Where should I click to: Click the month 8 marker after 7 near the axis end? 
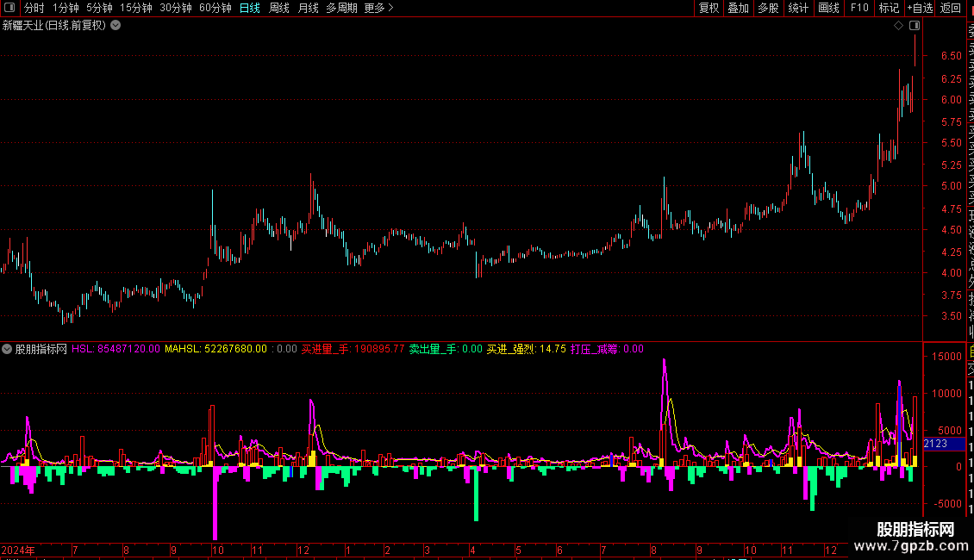coord(653,550)
